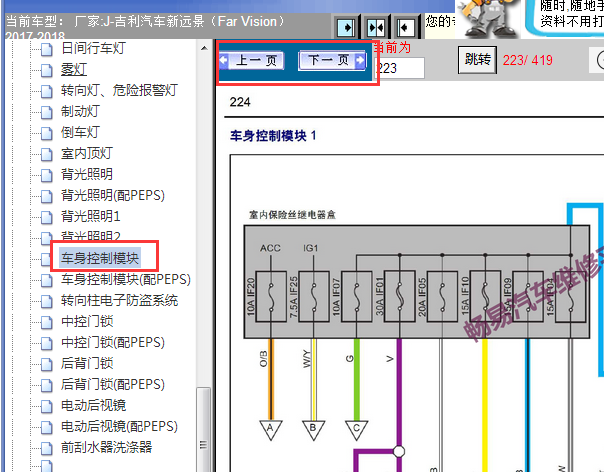Click the 车身控制模块 1 diagram title
This screenshot has height=472, width=604.
click(273, 136)
